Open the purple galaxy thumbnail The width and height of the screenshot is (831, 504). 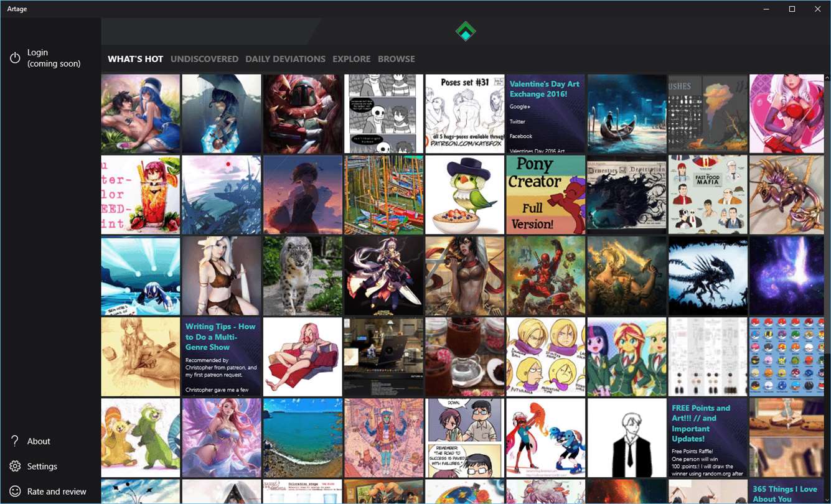(787, 276)
